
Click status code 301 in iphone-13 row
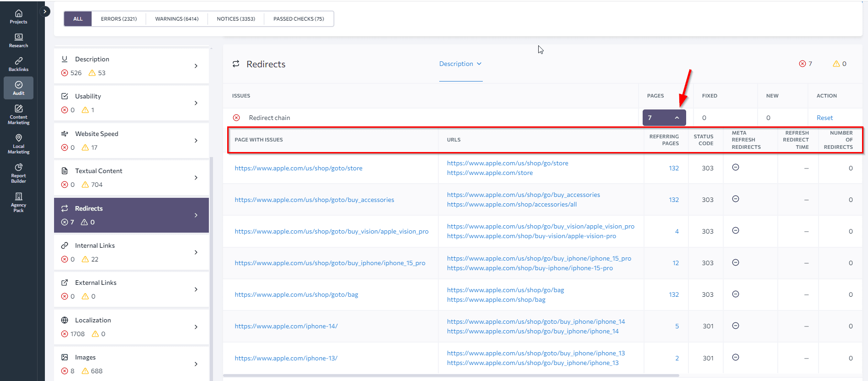[708, 358]
